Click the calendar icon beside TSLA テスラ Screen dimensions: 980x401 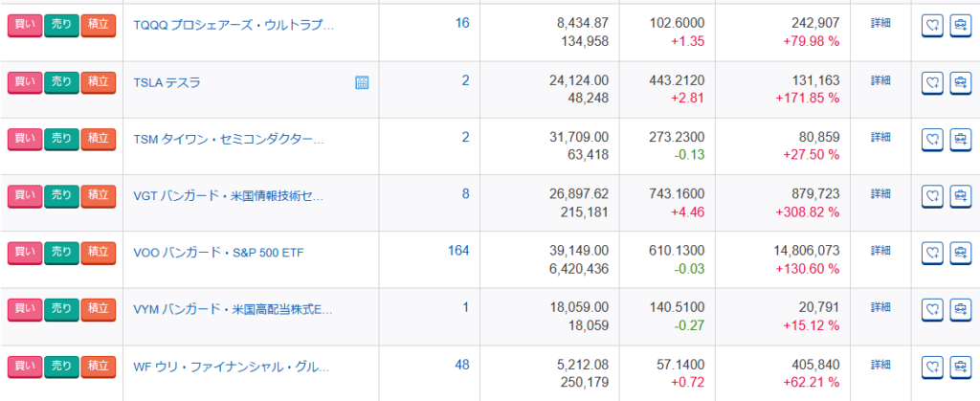click(x=362, y=82)
